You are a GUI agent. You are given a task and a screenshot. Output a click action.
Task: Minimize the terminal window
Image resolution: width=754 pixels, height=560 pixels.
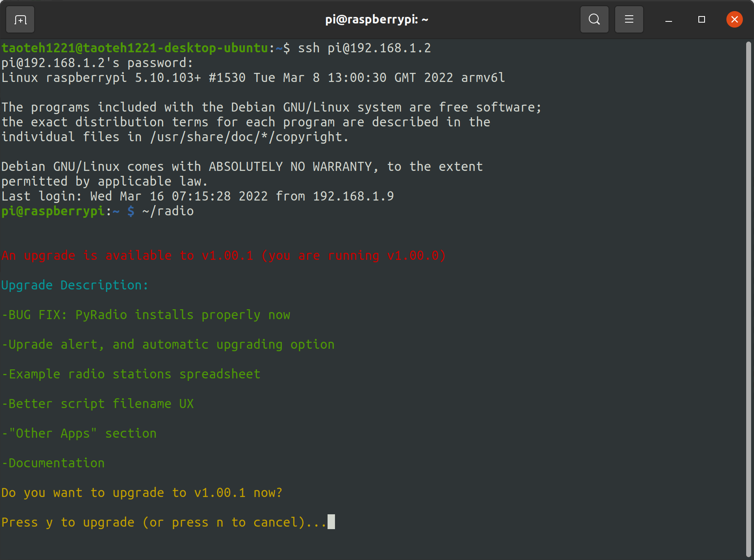click(669, 19)
